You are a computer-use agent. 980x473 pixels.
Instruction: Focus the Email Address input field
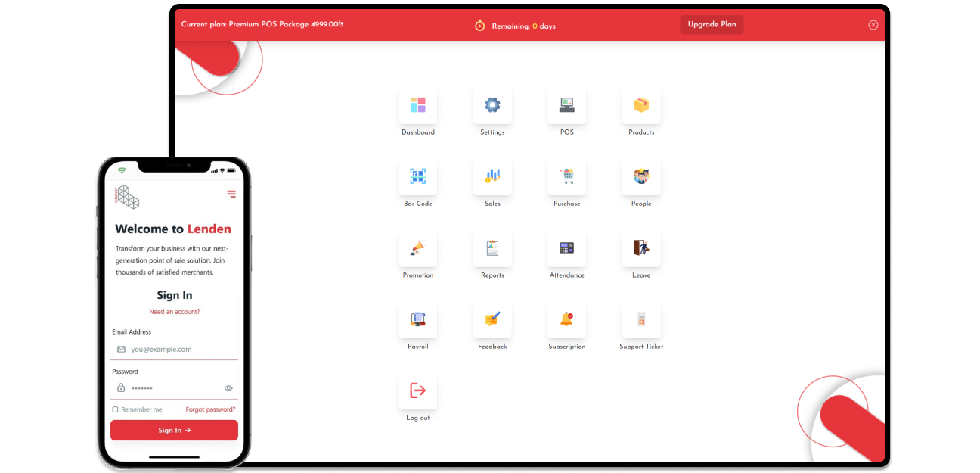tap(175, 350)
